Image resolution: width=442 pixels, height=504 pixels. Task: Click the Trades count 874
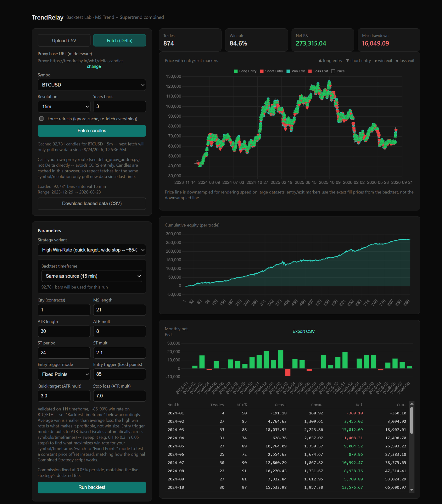pos(169,43)
